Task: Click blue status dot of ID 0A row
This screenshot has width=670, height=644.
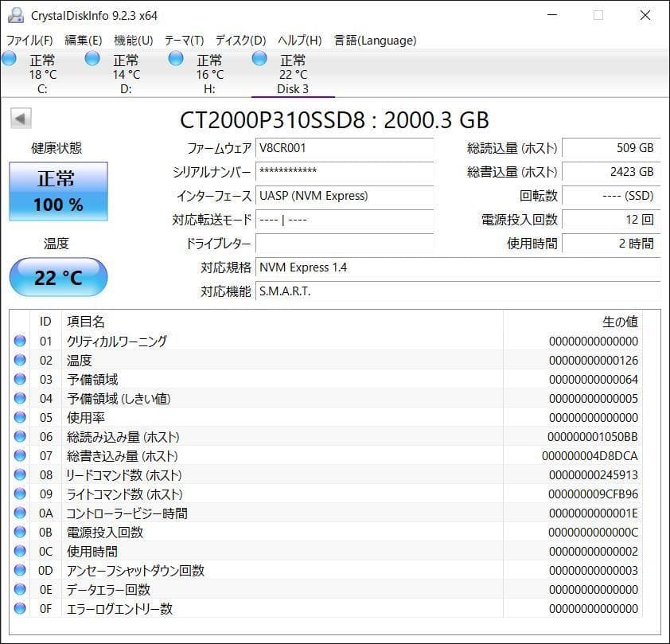Action: 20,513
